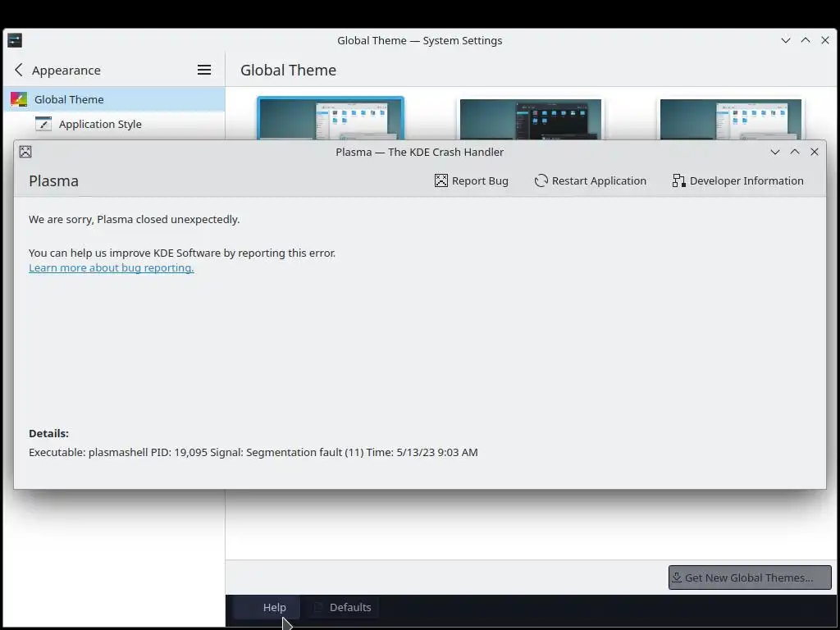Screen dimensions: 840x630
Task: Open Developer Information
Action: (737, 181)
